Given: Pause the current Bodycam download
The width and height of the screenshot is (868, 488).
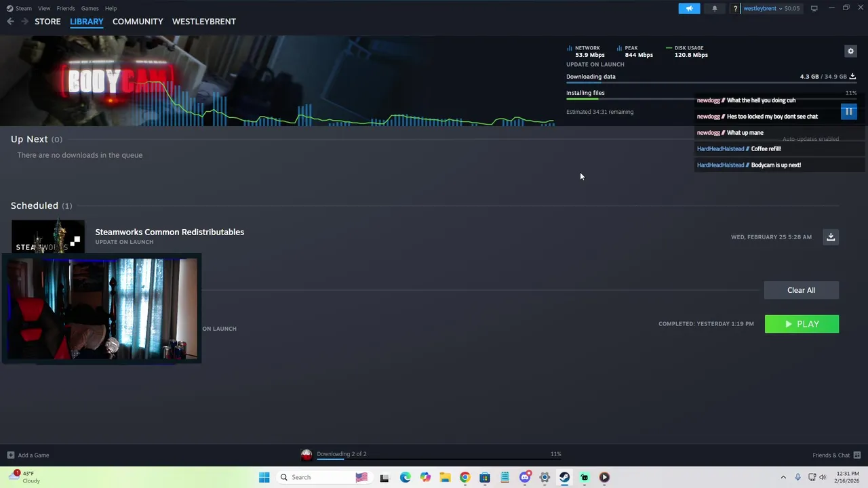Looking at the screenshot, I should coord(848,111).
